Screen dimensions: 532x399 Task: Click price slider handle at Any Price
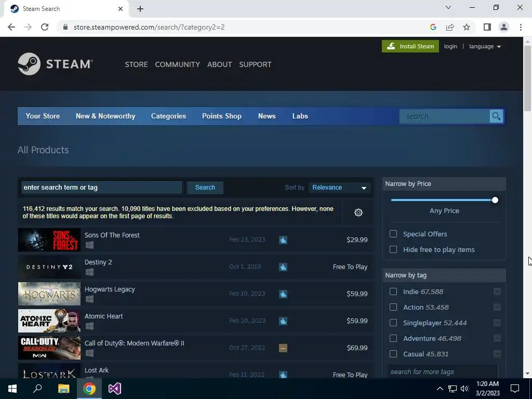point(495,200)
